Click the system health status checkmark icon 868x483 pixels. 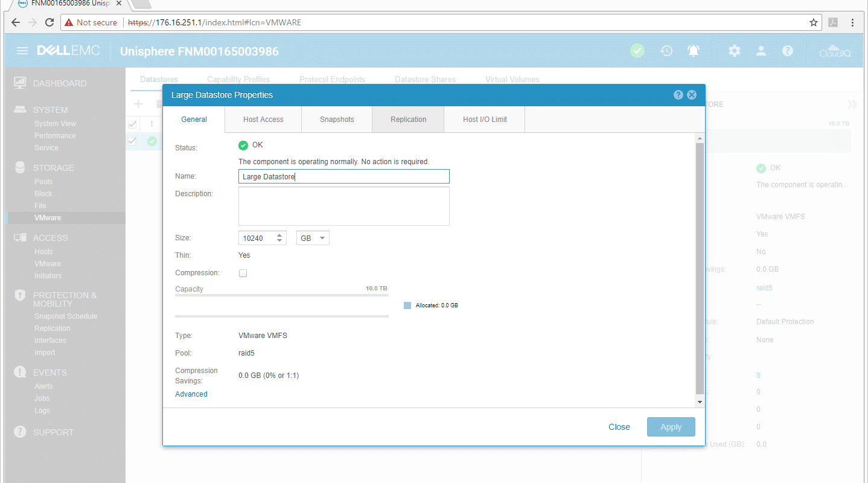pyautogui.click(x=637, y=51)
